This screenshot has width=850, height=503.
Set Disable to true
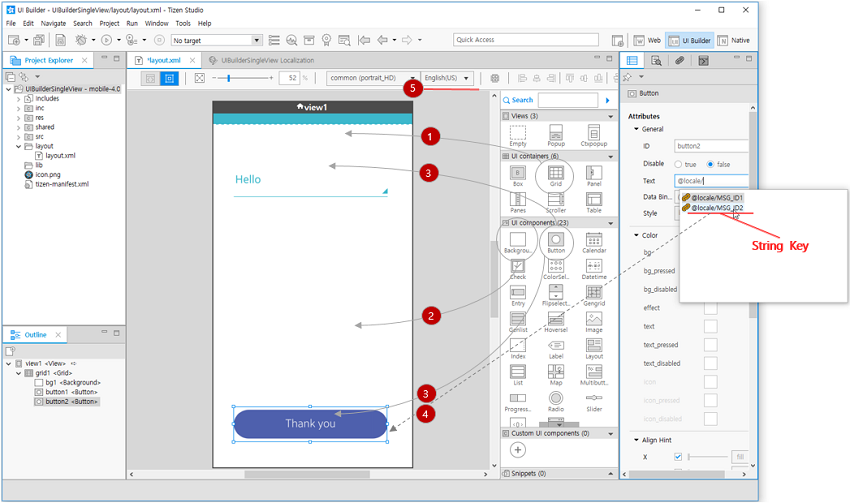[x=679, y=164]
